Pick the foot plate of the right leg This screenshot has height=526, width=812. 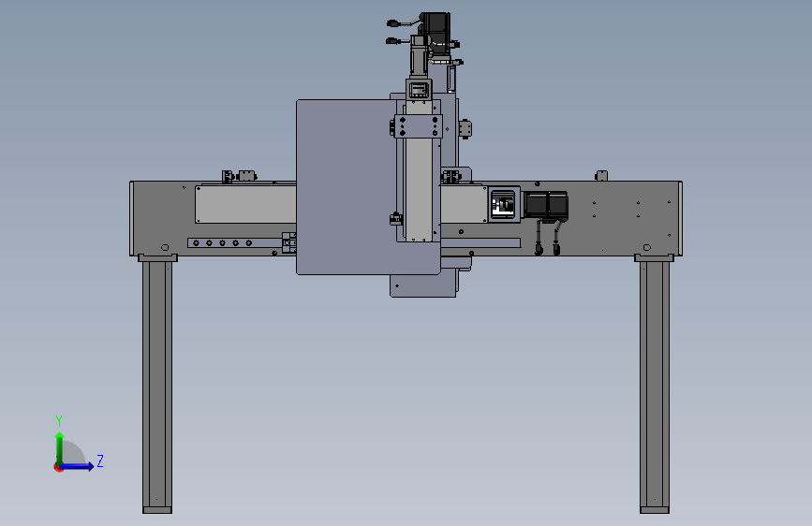(655, 510)
